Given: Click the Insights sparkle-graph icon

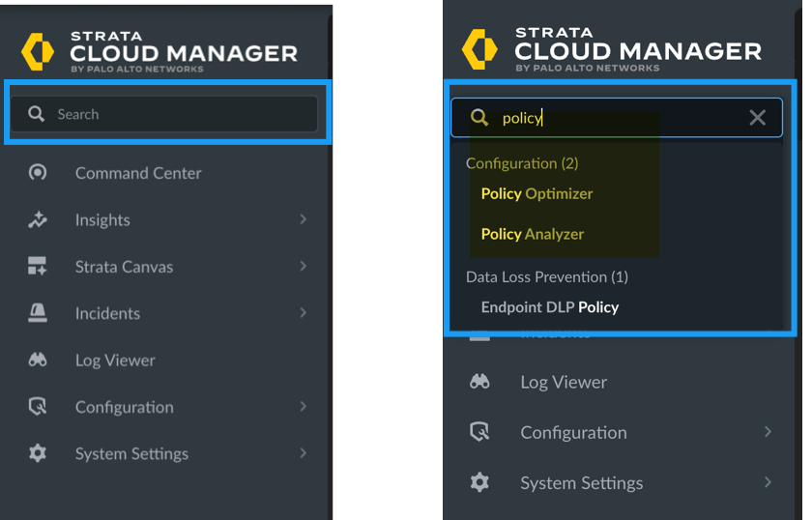Looking at the screenshot, I should click(x=38, y=220).
